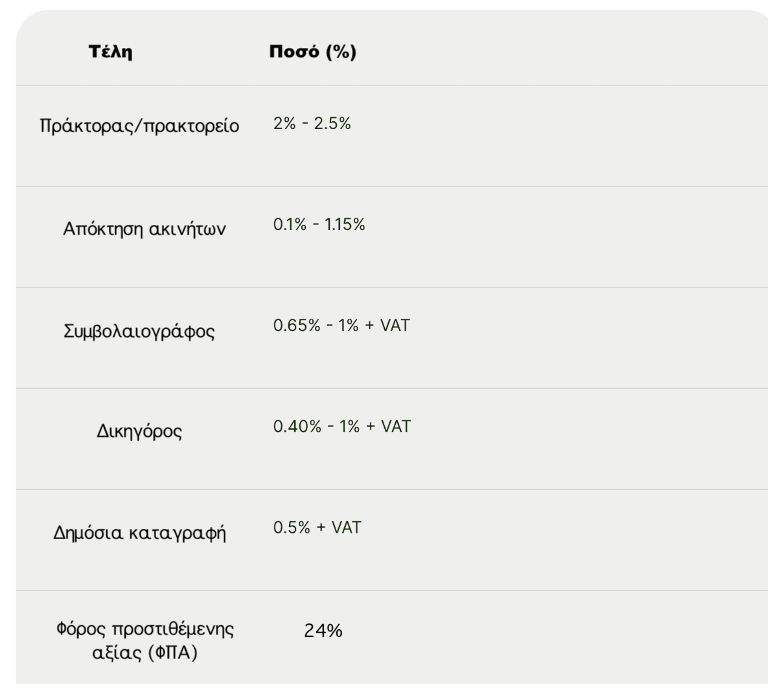Click 'VAT' in the Δημόσια καταγραφή row
This screenshot has width=784, height=696.
click(346, 528)
